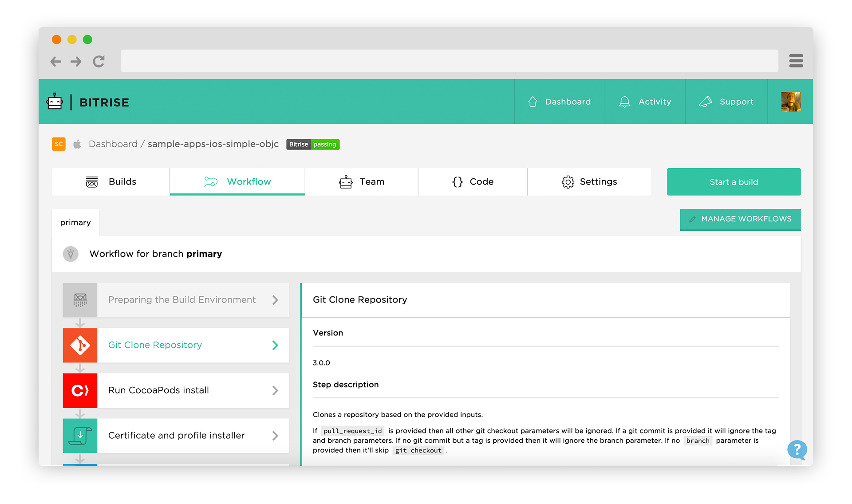Click the browser back arrow
This screenshot has width=852, height=504.
point(56,61)
